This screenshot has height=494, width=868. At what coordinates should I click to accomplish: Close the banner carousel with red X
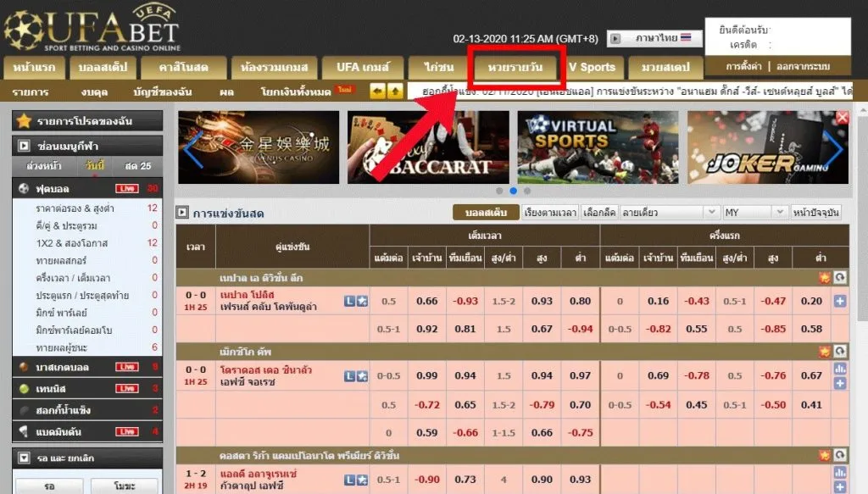[x=842, y=117]
